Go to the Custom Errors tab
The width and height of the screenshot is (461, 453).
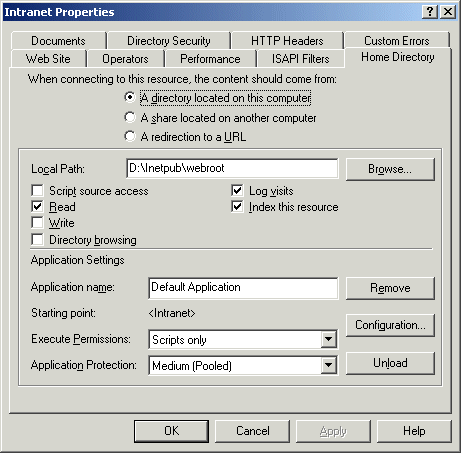(397, 41)
